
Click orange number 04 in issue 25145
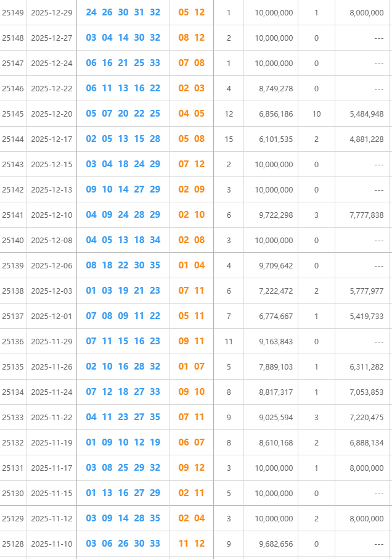184,114
